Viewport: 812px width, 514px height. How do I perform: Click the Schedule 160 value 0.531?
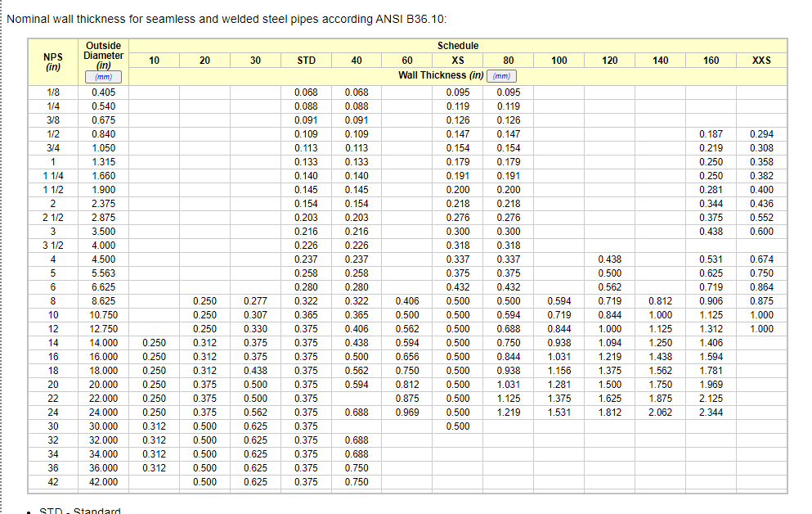tap(711, 259)
